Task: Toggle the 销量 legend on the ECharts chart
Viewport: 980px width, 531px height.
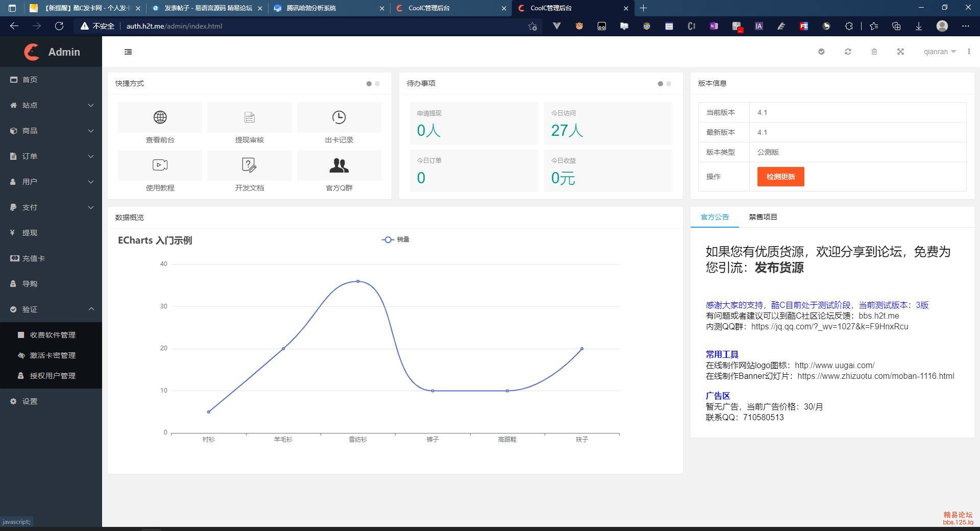Action: [397, 239]
